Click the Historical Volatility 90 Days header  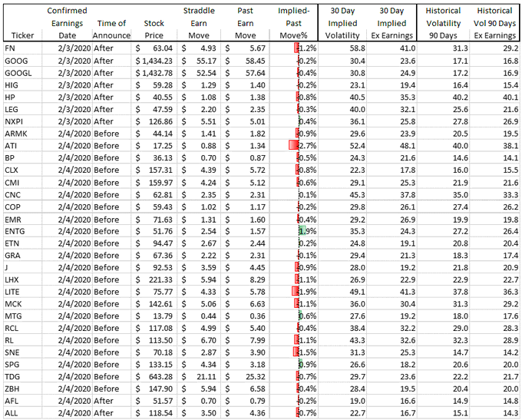pos(443,23)
